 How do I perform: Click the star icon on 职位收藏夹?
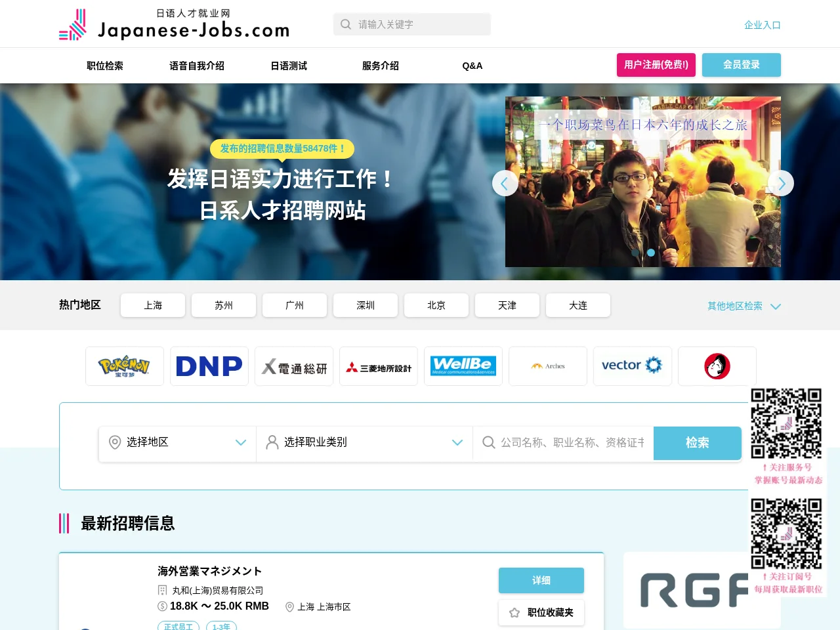pyautogui.click(x=514, y=612)
